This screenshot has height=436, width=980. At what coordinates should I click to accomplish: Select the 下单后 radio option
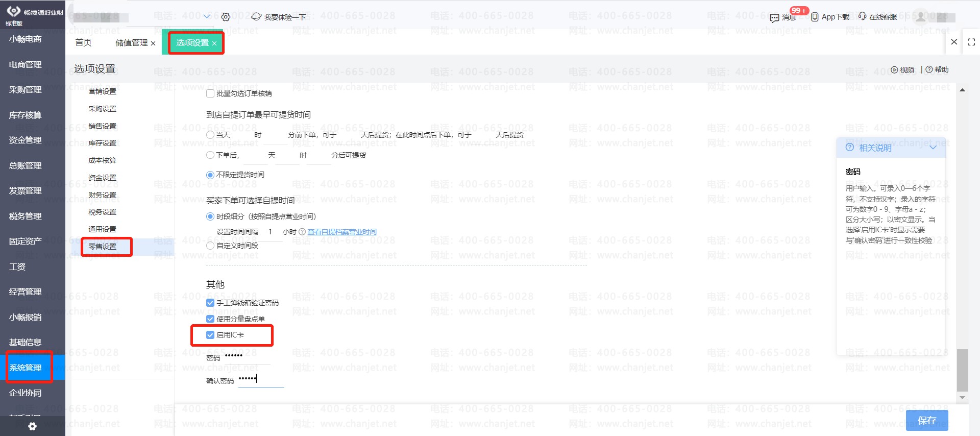(210, 155)
